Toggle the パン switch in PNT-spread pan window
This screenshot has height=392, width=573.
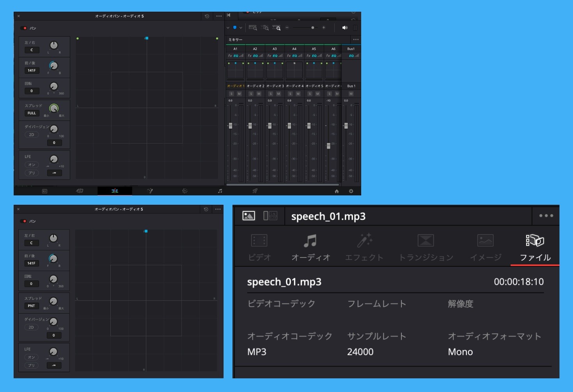click(23, 221)
